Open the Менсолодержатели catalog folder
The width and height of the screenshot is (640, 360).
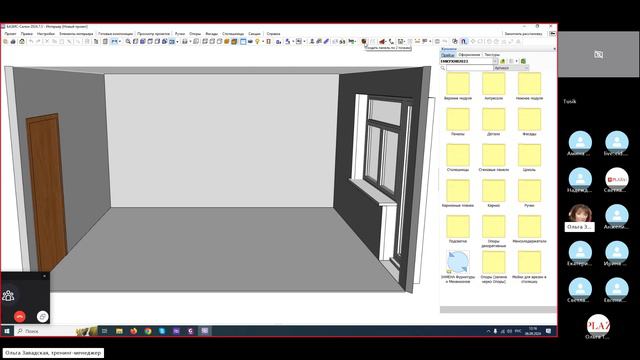click(529, 229)
